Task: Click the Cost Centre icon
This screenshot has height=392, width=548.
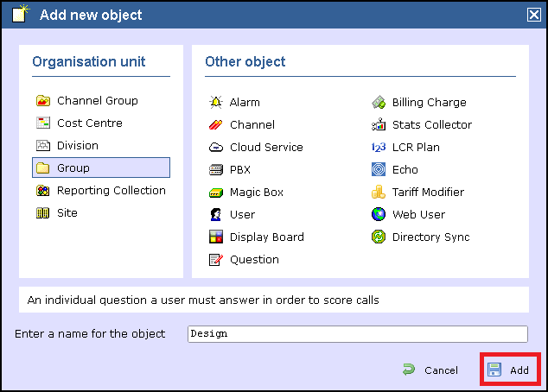Action: tap(43, 123)
